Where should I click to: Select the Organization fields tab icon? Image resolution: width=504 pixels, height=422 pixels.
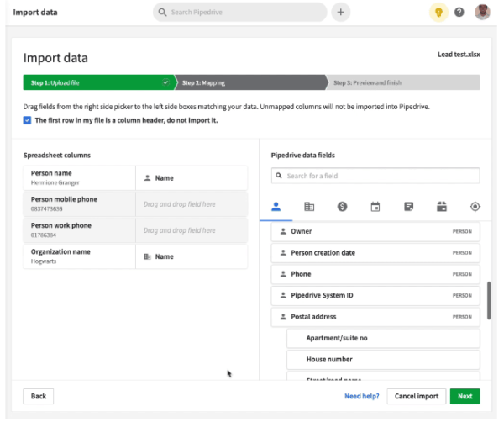309,207
